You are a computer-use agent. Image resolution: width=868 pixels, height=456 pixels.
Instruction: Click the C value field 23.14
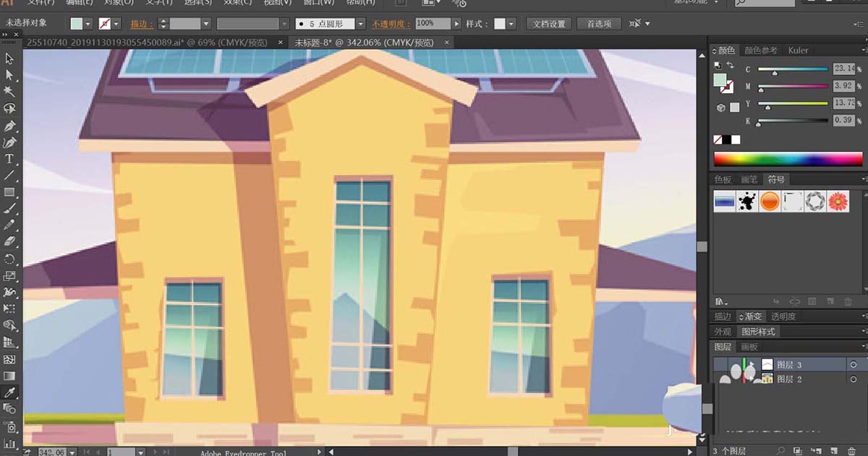(843, 69)
